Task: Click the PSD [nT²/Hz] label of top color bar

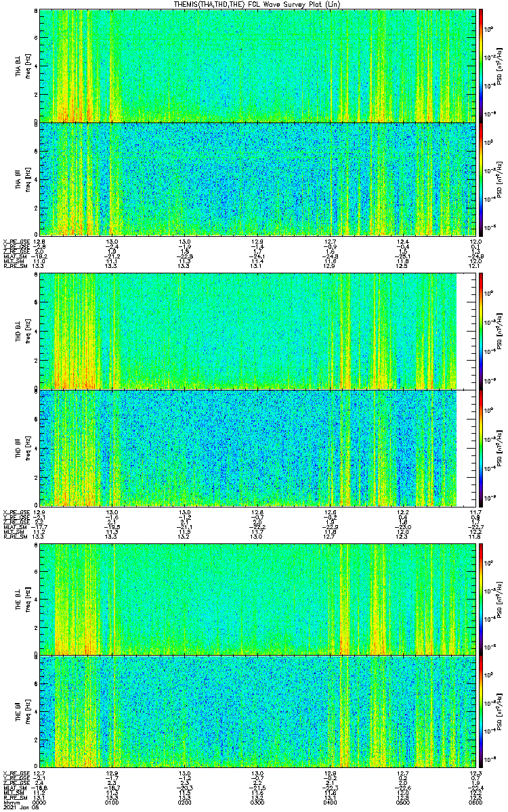Action: (x=501, y=65)
